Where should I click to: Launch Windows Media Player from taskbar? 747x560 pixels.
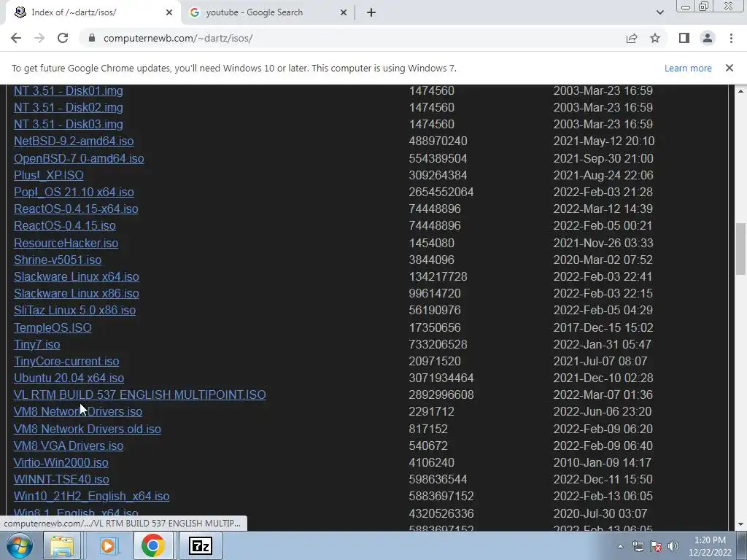point(108,545)
